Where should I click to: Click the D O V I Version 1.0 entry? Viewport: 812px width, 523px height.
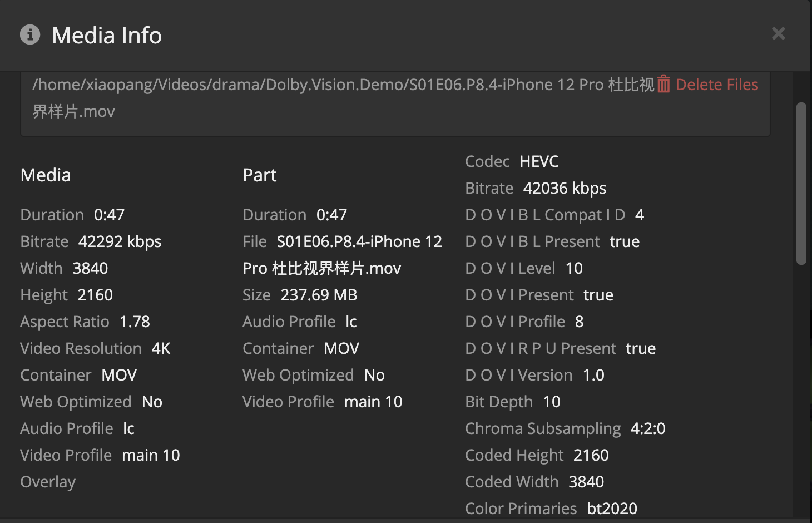[x=534, y=375]
